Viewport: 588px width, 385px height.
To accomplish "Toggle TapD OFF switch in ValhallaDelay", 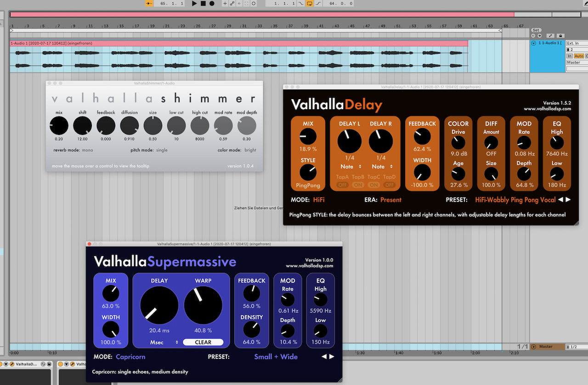I will [390, 185].
